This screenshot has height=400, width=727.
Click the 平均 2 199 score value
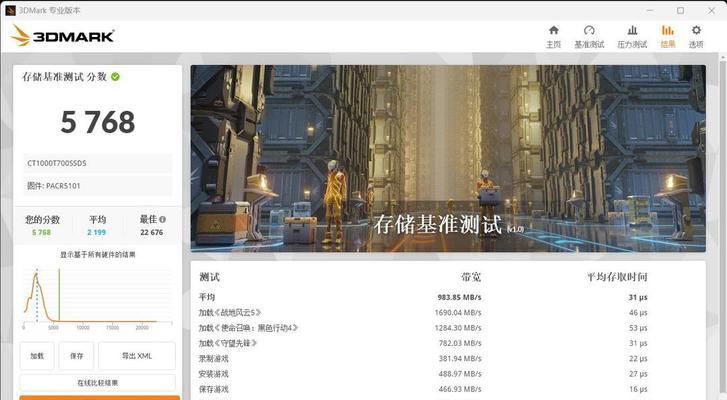click(x=96, y=232)
